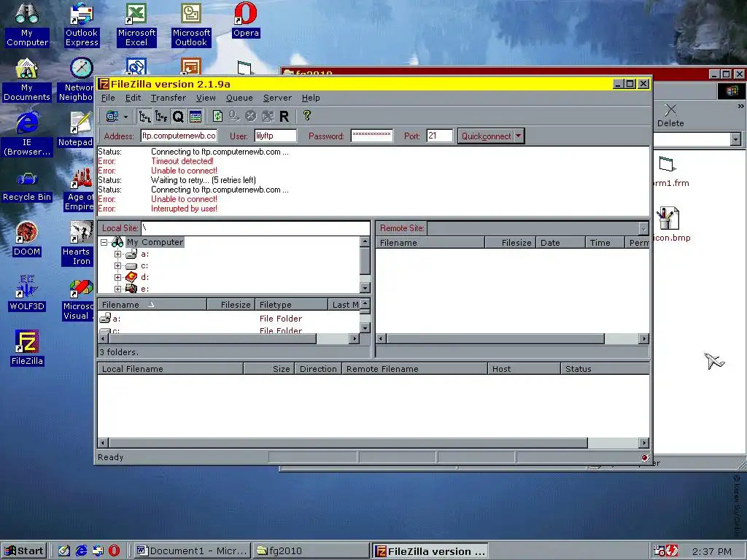Open the Transfer menu

point(169,98)
